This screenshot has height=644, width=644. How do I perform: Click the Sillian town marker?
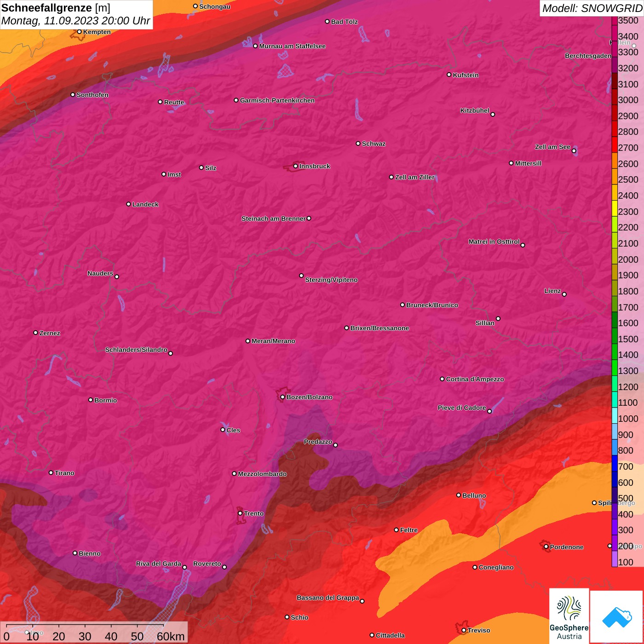pyautogui.click(x=498, y=318)
